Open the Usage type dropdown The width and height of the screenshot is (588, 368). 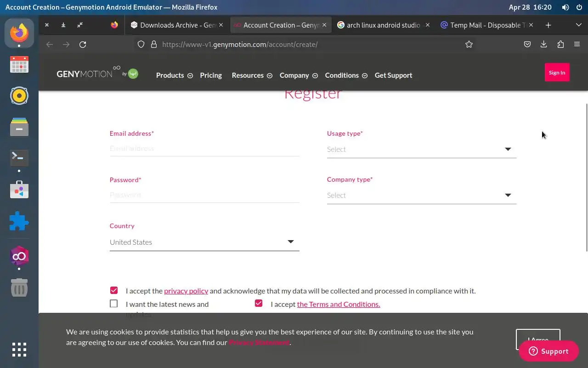(422, 149)
